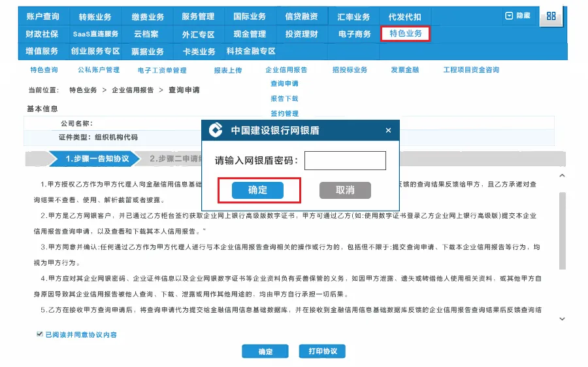Open the 云档案 menu
The height and width of the screenshot is (367, 588).
pos(146,34)
